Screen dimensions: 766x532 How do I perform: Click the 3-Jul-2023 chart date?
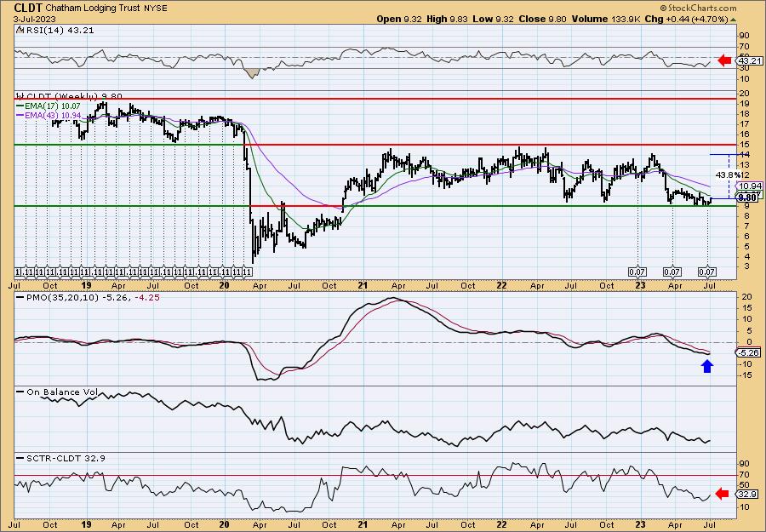pyautogui.click(x=35, y=20)
